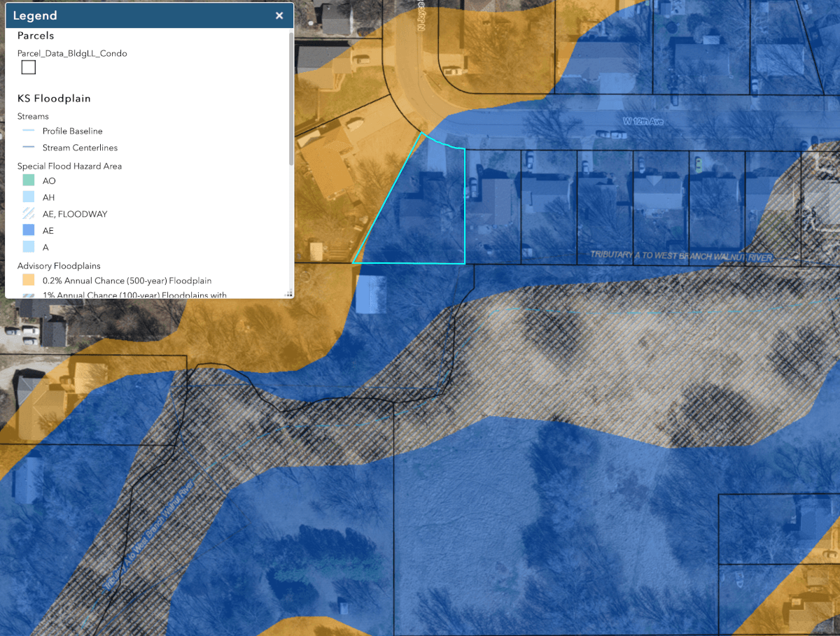Viewport: 840px width, 636px height.
Task: Click the Legend title bar
Action: point(140,15)
